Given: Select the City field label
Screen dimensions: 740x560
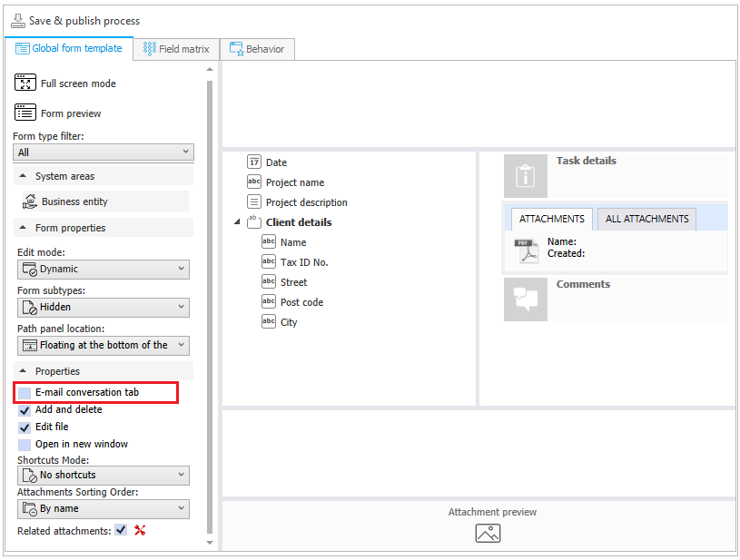Looking at the screenshot, I should click(x=289, y=323).
